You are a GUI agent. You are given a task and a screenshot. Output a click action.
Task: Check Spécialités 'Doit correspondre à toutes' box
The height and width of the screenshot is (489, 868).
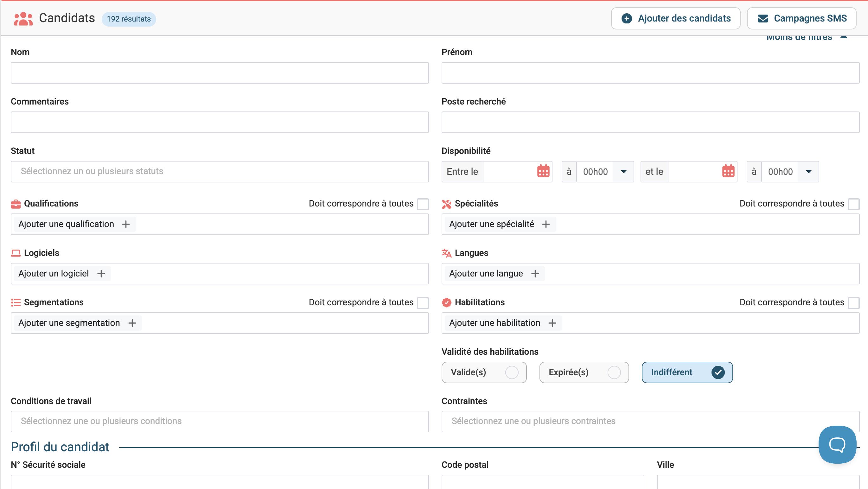[853, 204]
